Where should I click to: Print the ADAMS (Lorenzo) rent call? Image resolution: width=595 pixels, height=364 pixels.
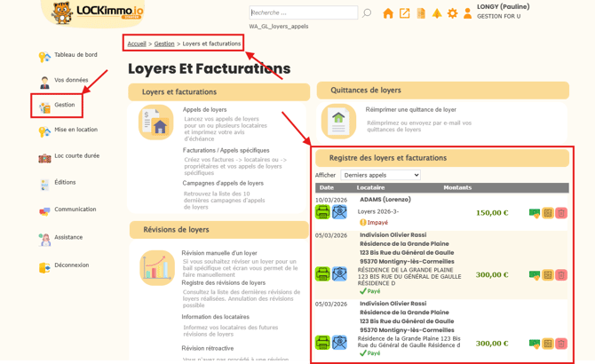click(322, 212)
